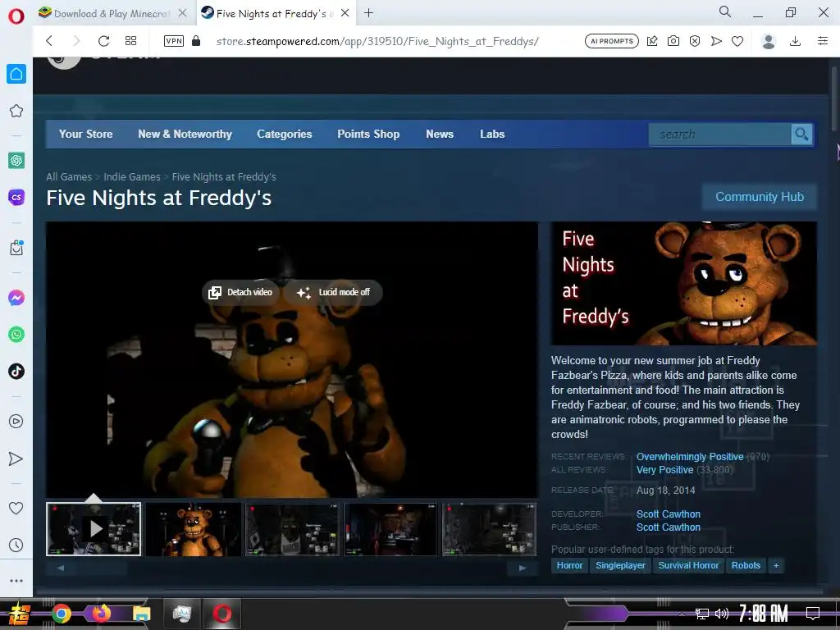Open the taskbar volume speaker icon

pyautogui.click(x=722, y=614)
